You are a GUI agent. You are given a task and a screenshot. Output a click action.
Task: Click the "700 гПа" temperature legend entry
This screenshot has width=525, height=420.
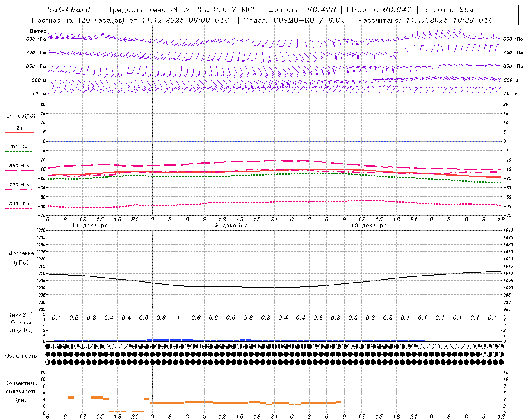[19, 185]
